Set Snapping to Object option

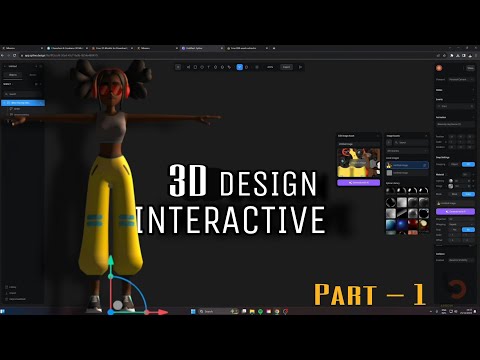(x=455, y=164)
